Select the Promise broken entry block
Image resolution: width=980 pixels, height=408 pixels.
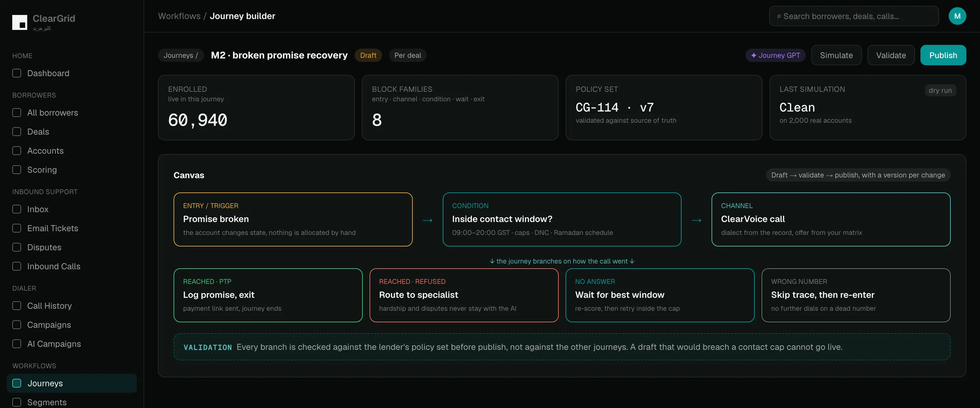pyautogui.click(x=293, y=219)
